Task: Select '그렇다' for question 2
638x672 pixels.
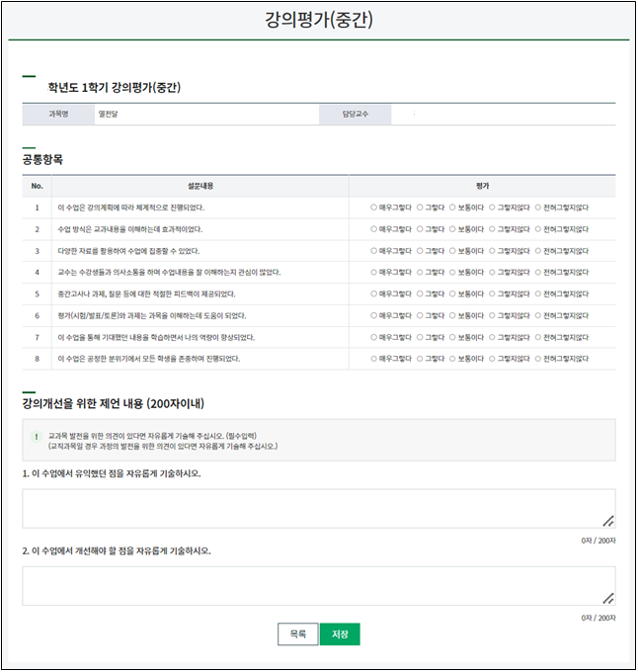Action: coord(420,229)
